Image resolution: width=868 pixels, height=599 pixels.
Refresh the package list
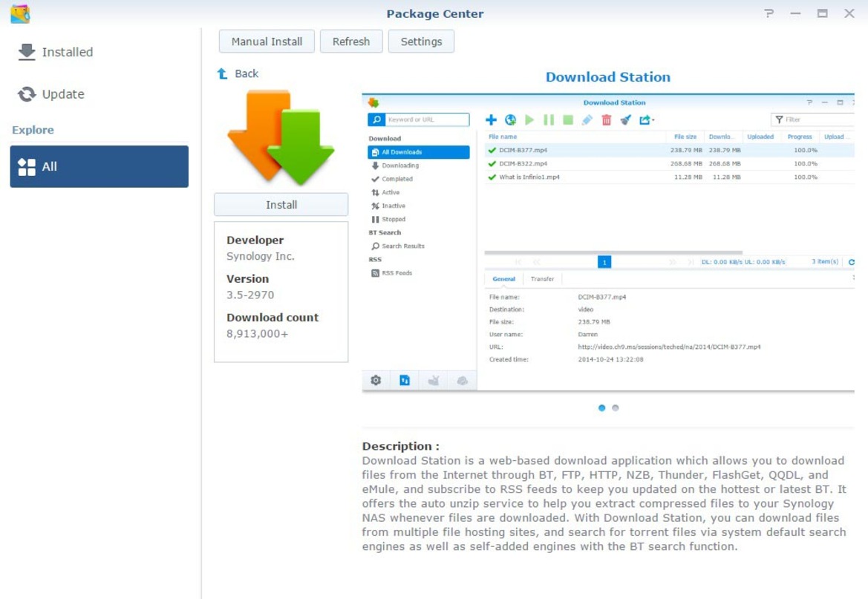point(351,42)
